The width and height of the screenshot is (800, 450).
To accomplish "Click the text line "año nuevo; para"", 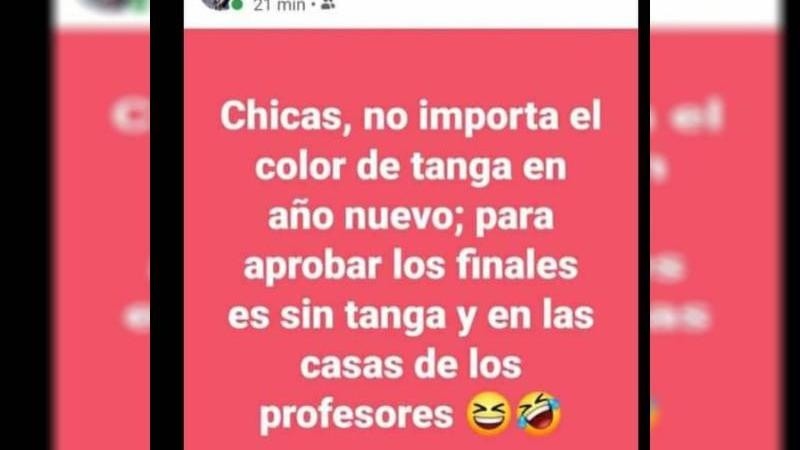I will (411, 217).
